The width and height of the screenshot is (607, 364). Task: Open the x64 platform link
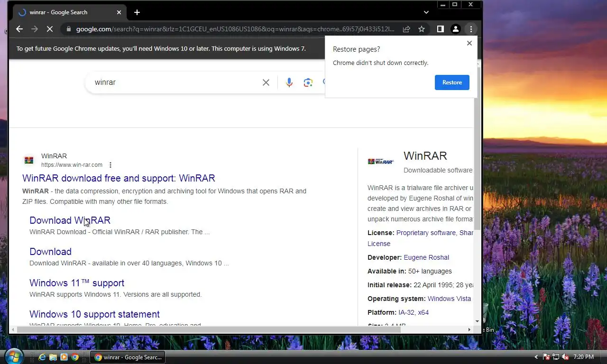pos(423,312)
